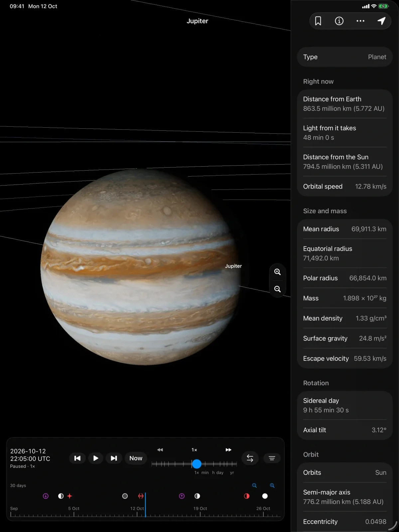Screen dimensions: 399x532
Task: Click the 5 Oct label on timeline
Action: (74, 508)
